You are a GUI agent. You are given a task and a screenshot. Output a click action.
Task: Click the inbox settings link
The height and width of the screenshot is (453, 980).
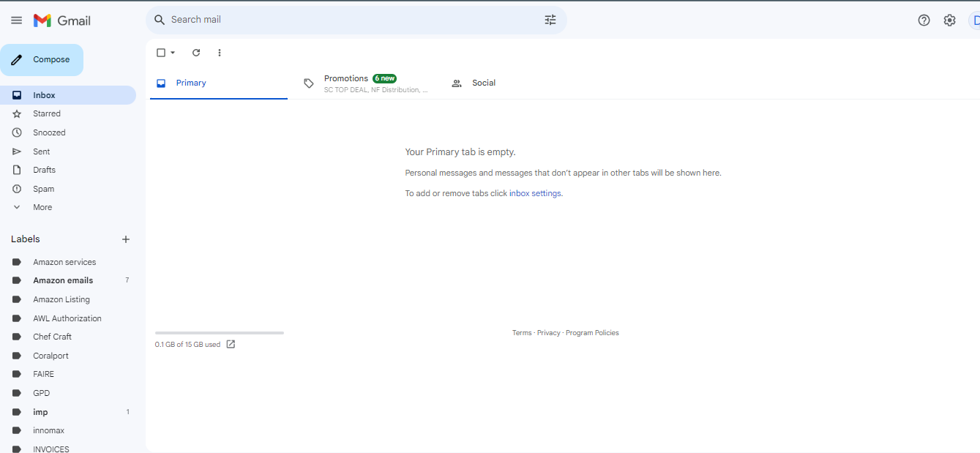point(535,193)
